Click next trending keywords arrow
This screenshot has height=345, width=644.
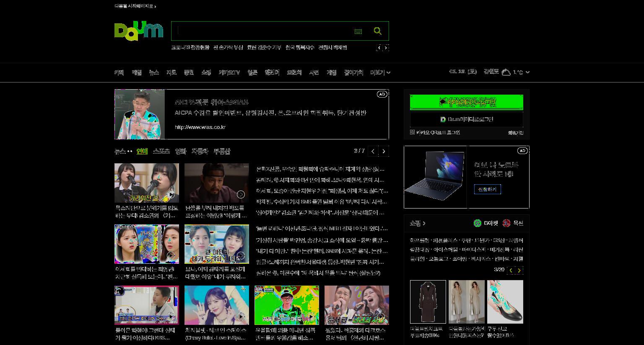pos(386,48)
